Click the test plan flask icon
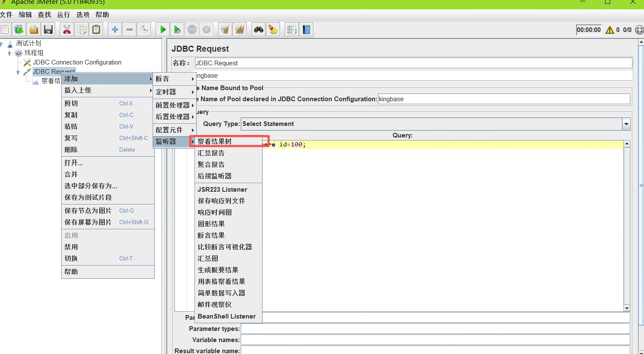Image resolution: width=644 pixels, height=354 pixels. (x=10, y=43)
